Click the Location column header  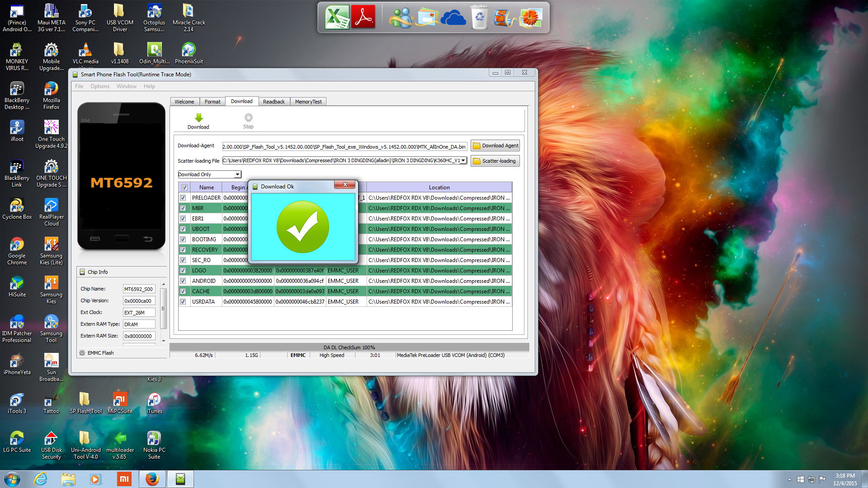[x=439, y=187]
